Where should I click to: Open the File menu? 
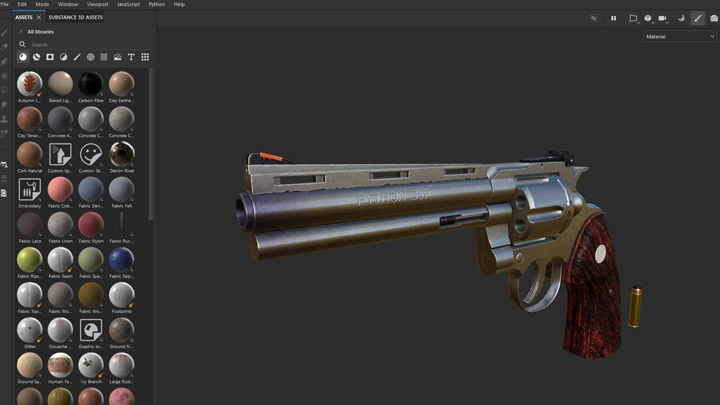pos(5,4)
